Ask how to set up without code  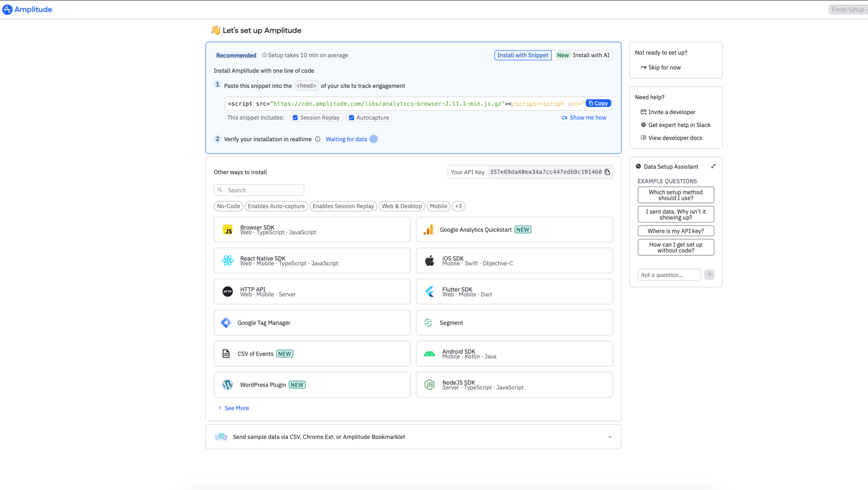(x=676, y=248)
